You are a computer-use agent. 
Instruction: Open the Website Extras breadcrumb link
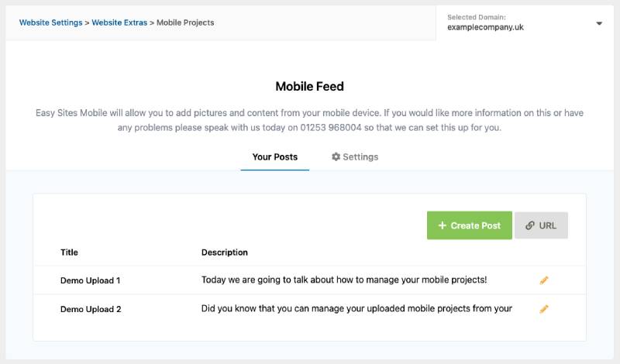[x=119, y=22]
